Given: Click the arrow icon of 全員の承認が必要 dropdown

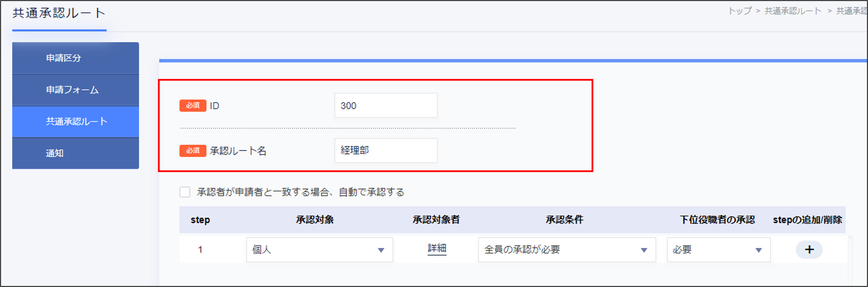Looking at the screenshot, I should coord(644,250).
